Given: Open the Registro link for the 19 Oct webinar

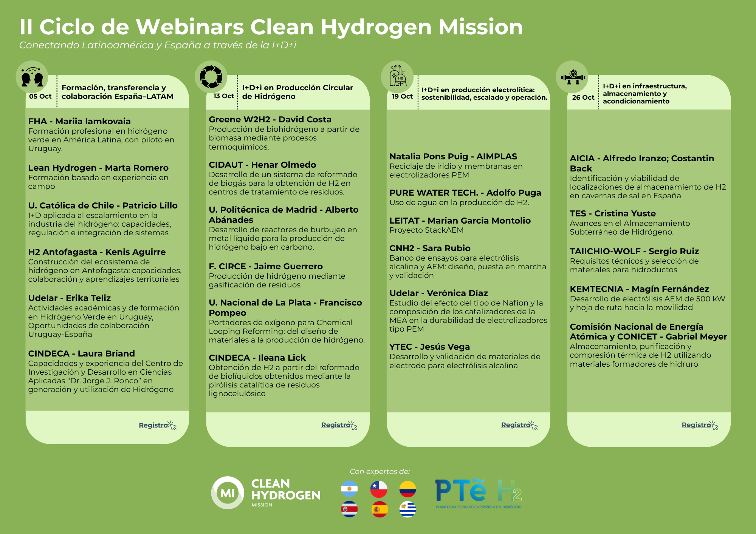Looking at the screenshot, I should coord(516,425).
